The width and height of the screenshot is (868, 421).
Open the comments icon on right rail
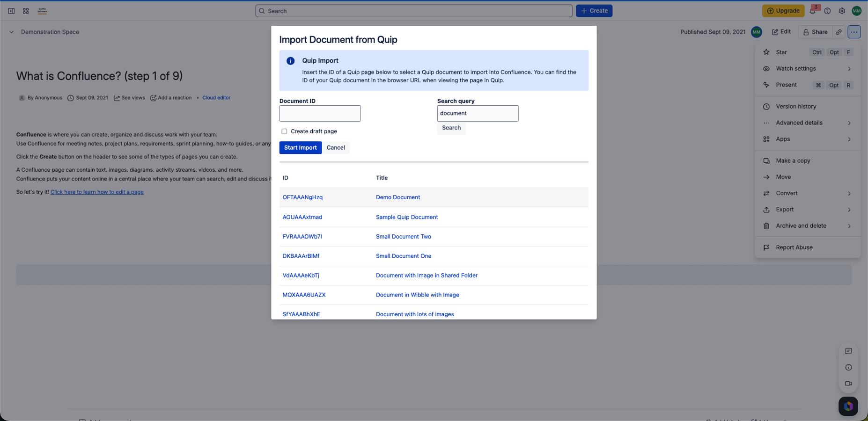pyautogui.click(x=848, y=351)
